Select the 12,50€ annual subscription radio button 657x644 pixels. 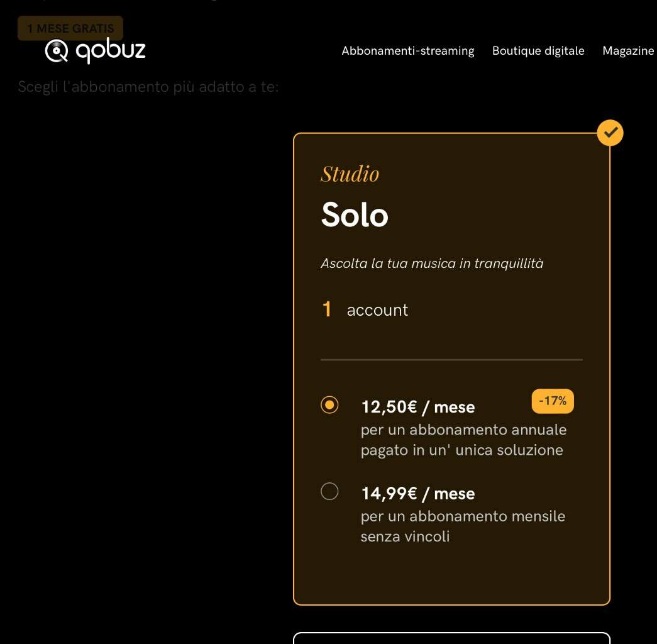[x=329, y=405]
